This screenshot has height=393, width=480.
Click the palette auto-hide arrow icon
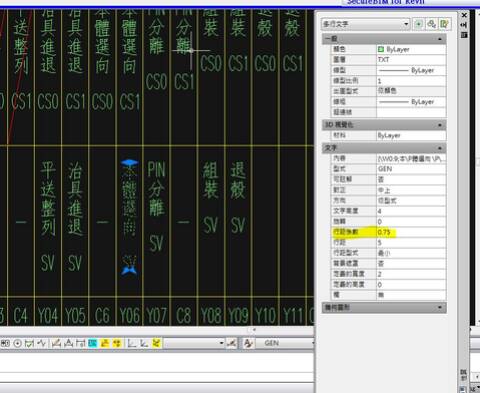click(x=464, y=25)
